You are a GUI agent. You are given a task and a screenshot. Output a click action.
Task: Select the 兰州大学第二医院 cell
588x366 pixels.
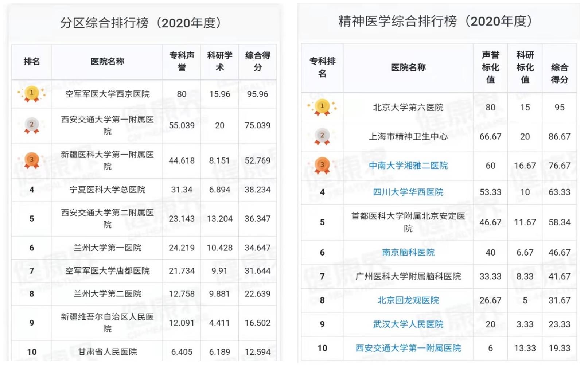pos(108,294)
